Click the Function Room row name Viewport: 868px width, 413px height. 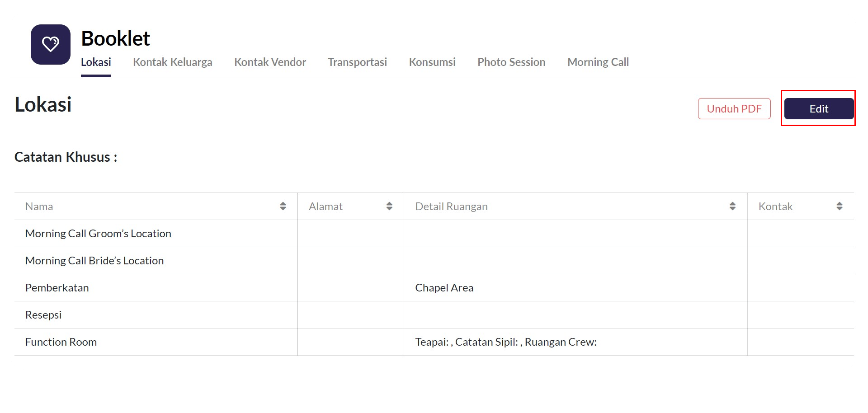(x=61, y=342)
